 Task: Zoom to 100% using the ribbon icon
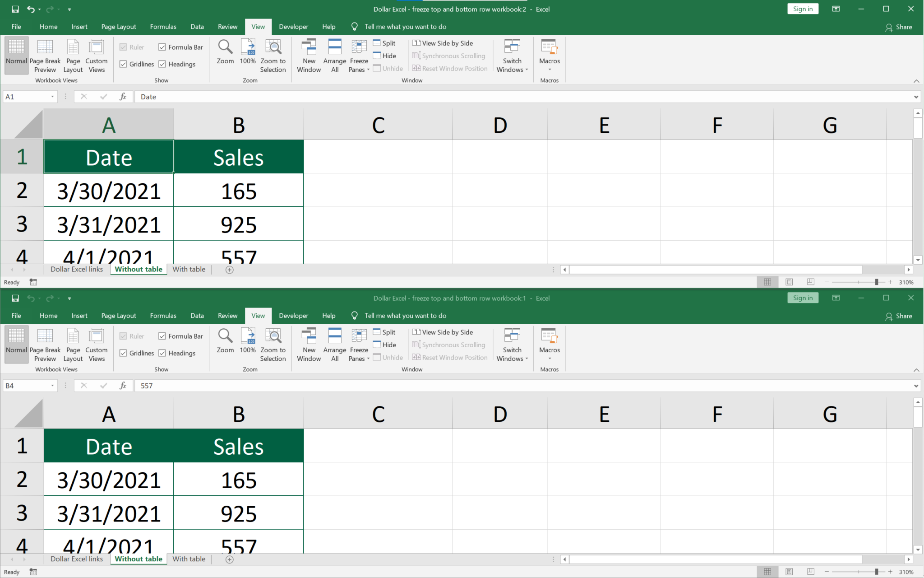pos(248,55)
